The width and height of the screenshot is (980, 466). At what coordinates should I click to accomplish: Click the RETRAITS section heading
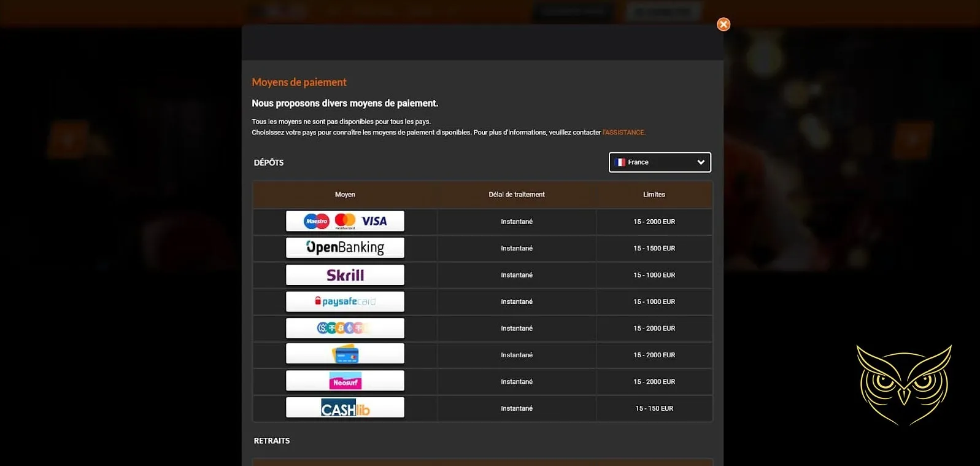click(272, 441)
